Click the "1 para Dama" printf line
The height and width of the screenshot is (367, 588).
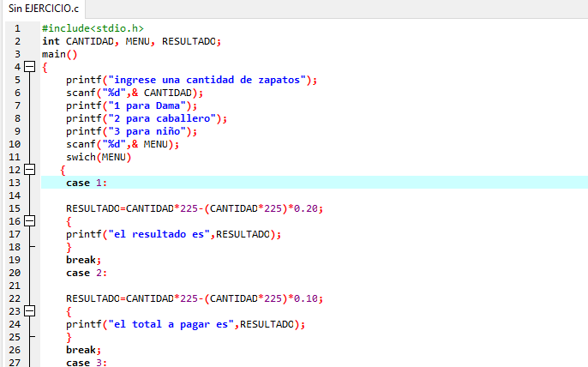click(132, 105)
